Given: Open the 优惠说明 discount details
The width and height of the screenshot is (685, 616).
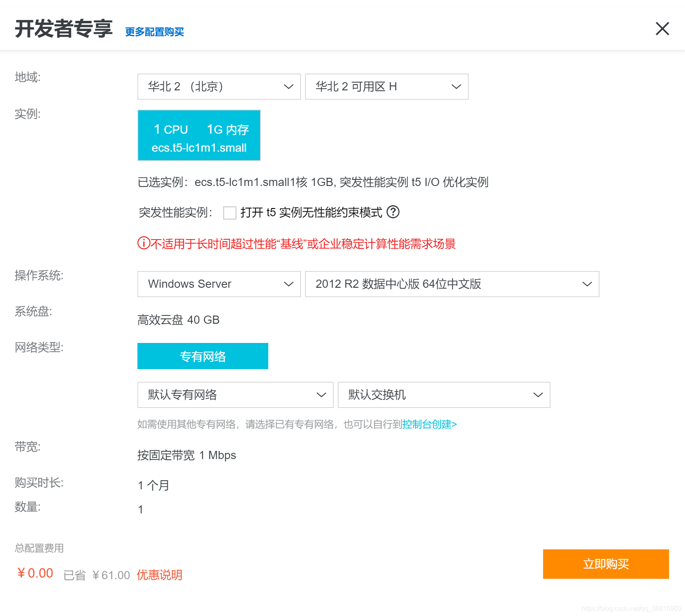Looking at the screenshot, I should (159, 574).
